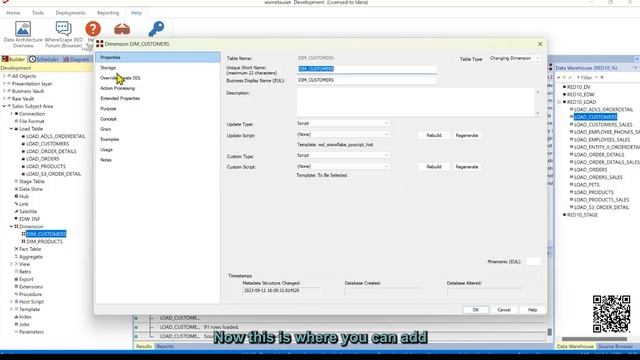The width and height of the screenshot is (640, 360).
Task: Collapse the Dimension tree node
Action: tap(11, 227)
